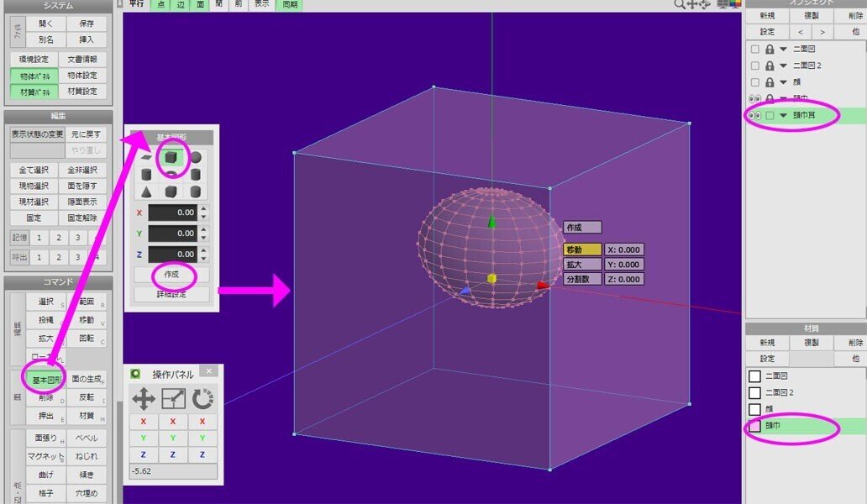This screenshot has height=504, width=867.
Task: Select 分割数 mode in viewport popup
Action: click(x=582, y=280)
